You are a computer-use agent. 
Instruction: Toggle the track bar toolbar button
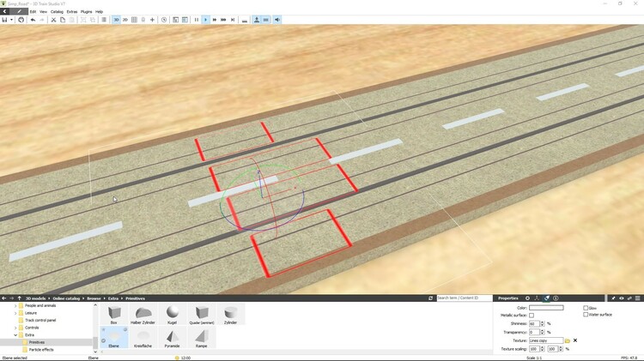coord(265,20)
